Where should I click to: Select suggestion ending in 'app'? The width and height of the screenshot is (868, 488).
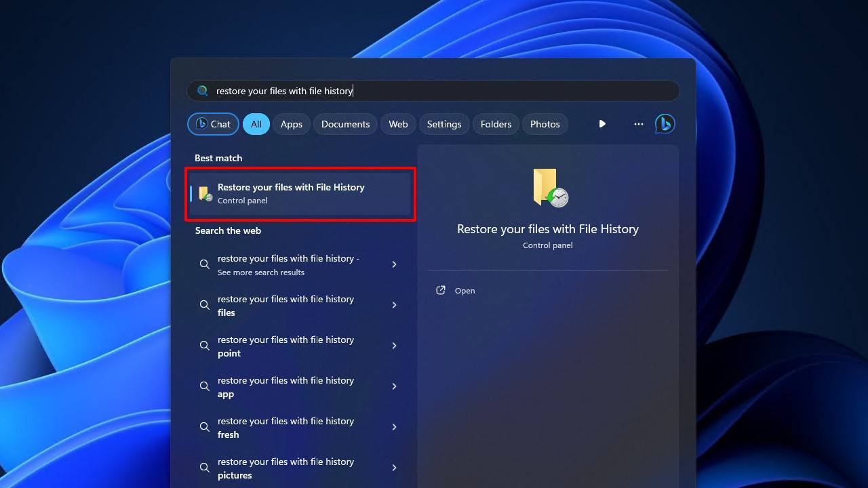(x=300, y=386)
